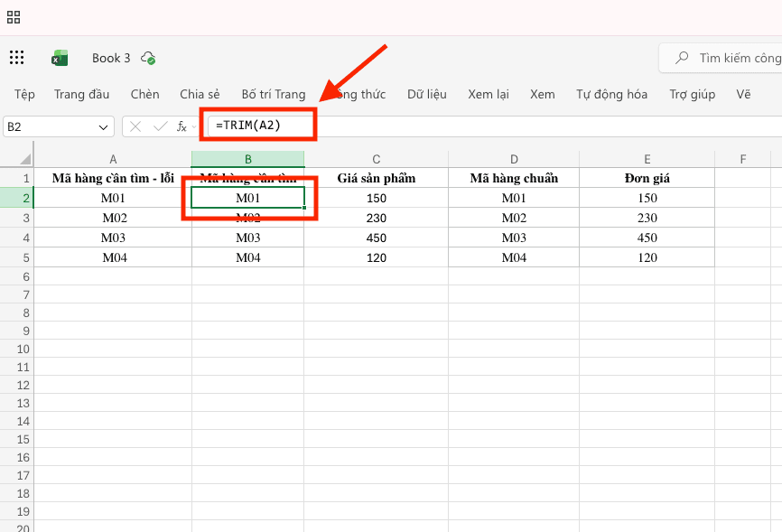This screenshot has height=532, width=782.
Task: Click header cell 'Giá sản phẩm'
Action: point(377,178)
